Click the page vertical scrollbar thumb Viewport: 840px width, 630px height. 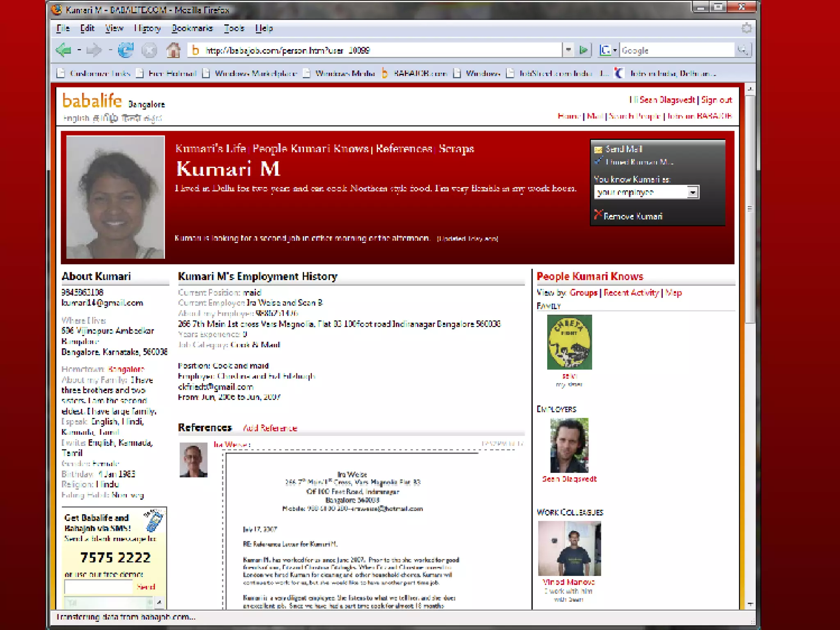[750, 208]
